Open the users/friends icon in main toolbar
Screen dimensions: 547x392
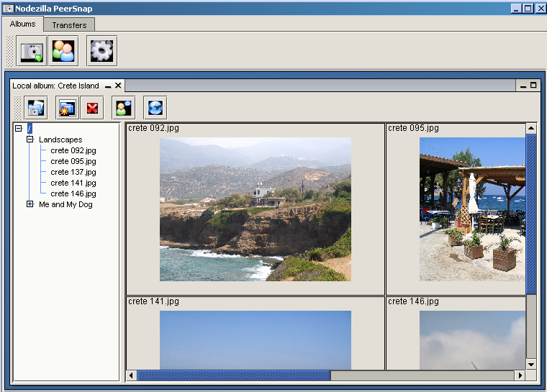pos(63,51)
